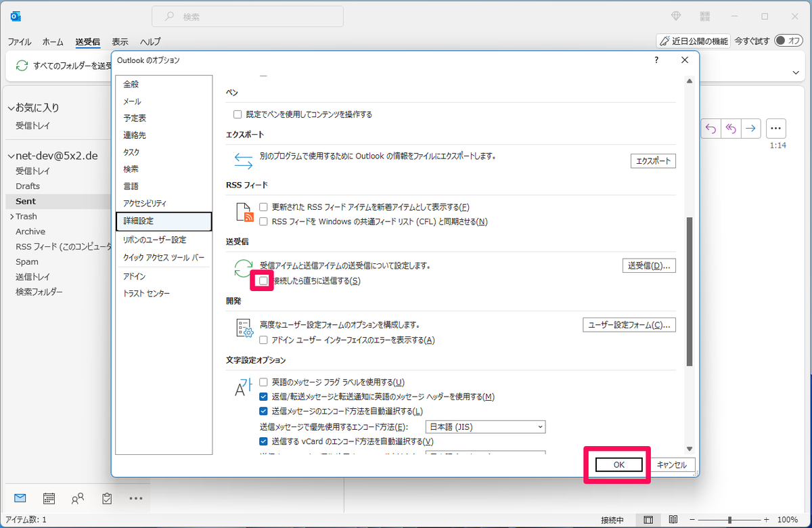Select 全般 in options categories
Image resolution: width=812 pixels, height=528 pixels.
[164, 84]
